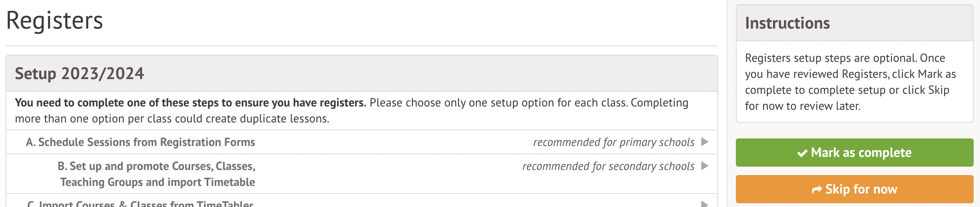The width and height of the screenshot is (980, 207).
Task: Click the bold 'You need to complete' warning
Action: coord(190,103)
